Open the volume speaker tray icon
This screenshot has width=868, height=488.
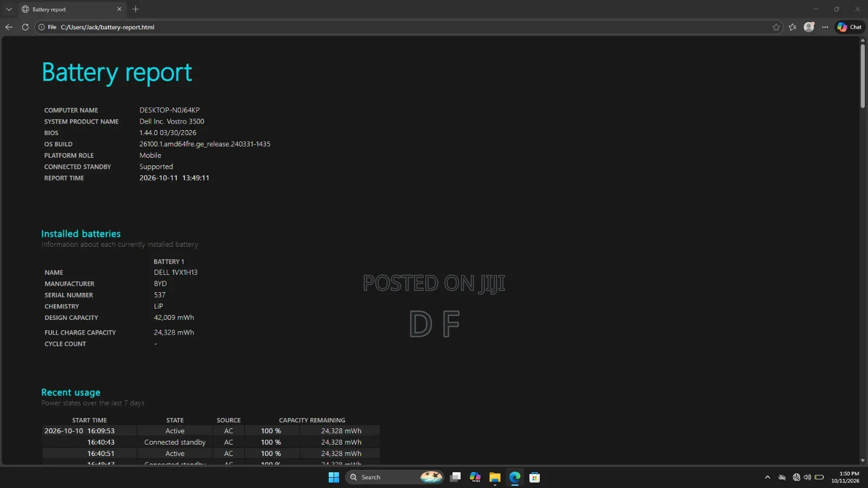point(807,477)
